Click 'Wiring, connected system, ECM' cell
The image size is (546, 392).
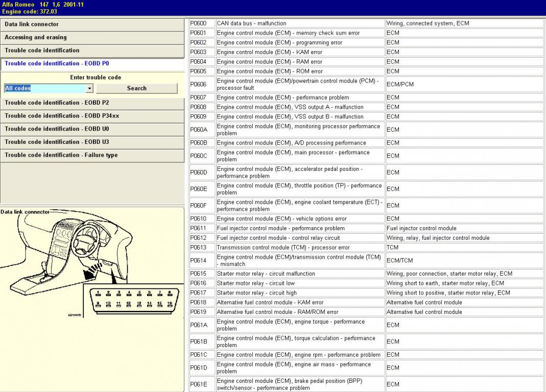[x=464, y=23]
